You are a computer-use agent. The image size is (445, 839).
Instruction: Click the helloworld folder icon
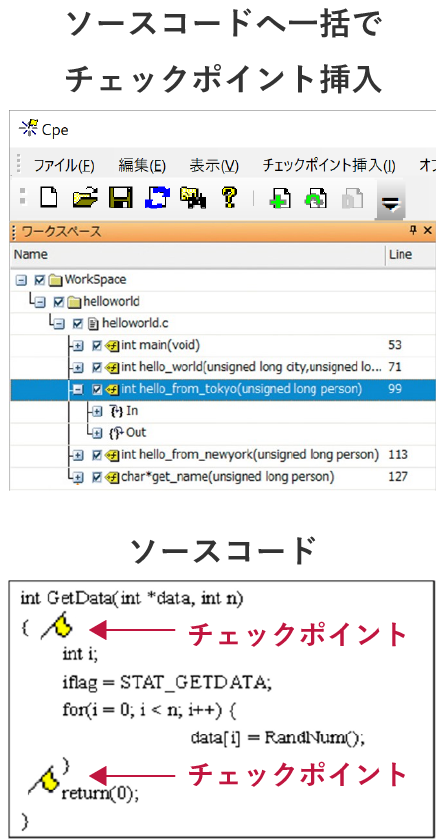pos(75,302)
